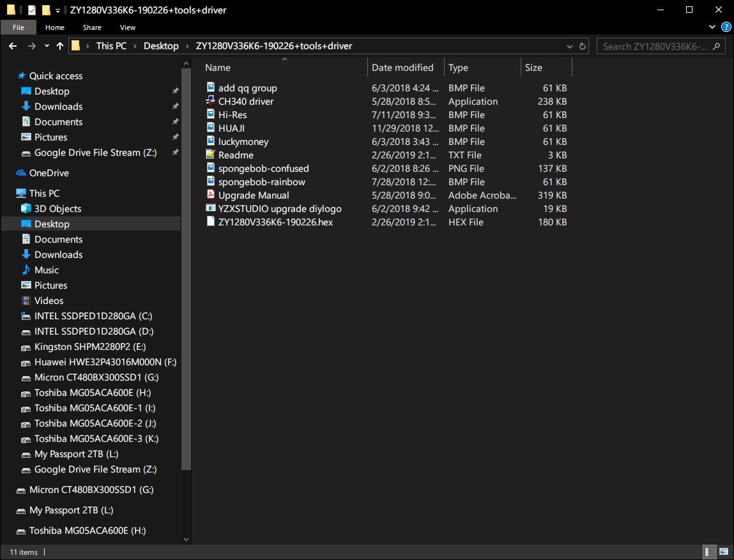Select the Upgrade Manual PDF icon
Screen dimensions: 734x560
[x=211, y=195]
